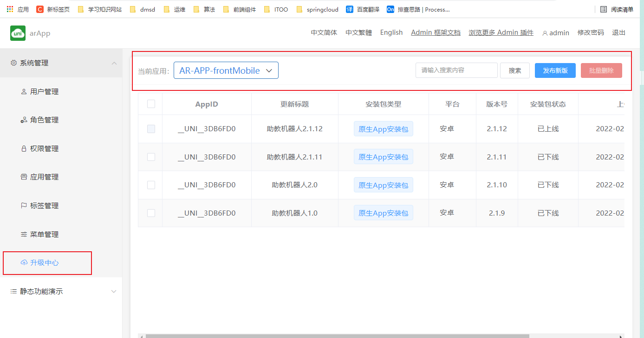This screenshot has width=644, height=338.
Task: Open the 新标签页 bookmark icon
Action: [40, 9]
